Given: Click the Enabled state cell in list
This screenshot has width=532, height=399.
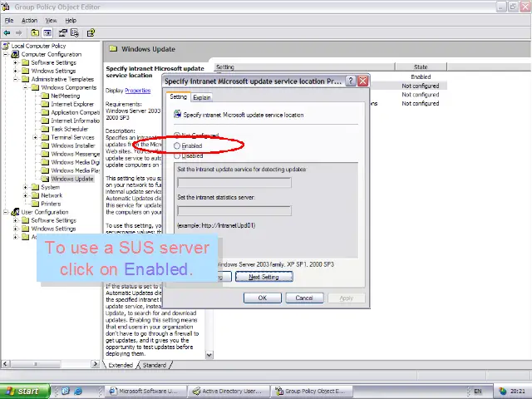Looking at the screenshot, I should pos(421,77).
